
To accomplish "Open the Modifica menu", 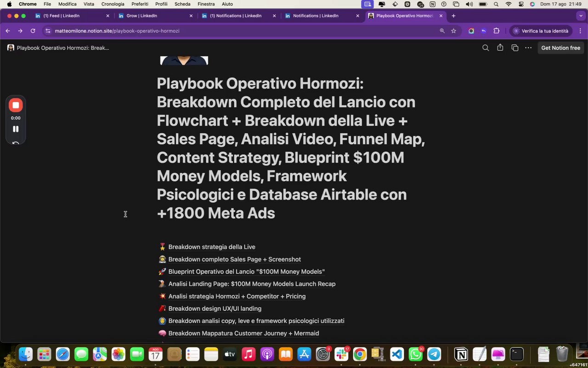I will pos(68,4).
